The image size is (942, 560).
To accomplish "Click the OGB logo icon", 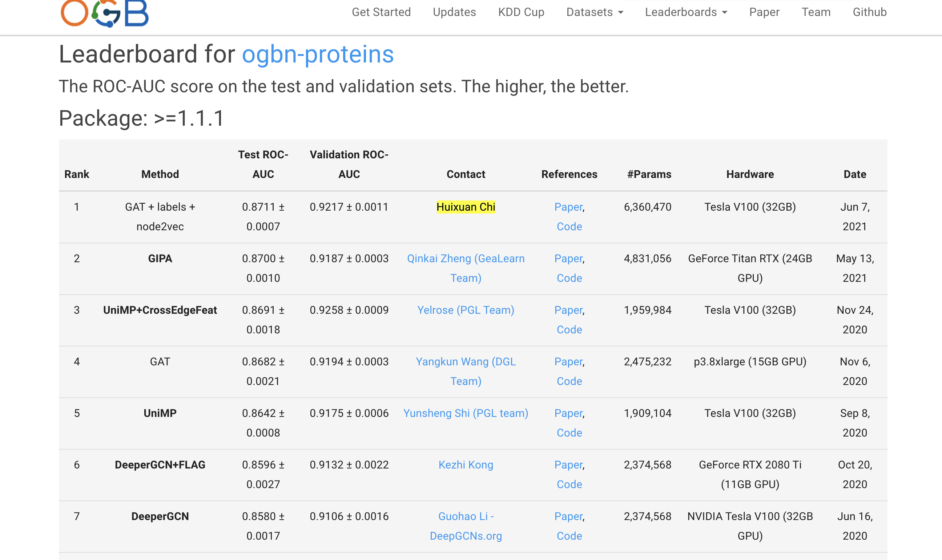I will [x=105, y=13].
